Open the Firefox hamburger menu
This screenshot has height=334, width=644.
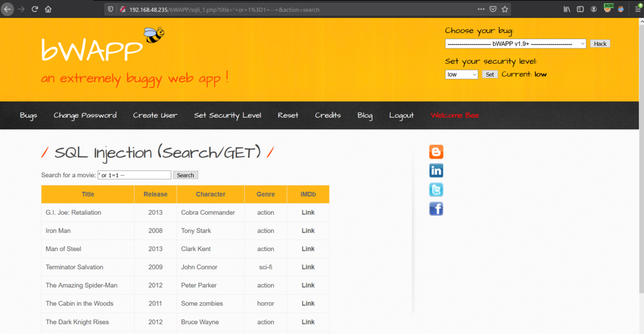pyautogui.click(x=638, y=9)
